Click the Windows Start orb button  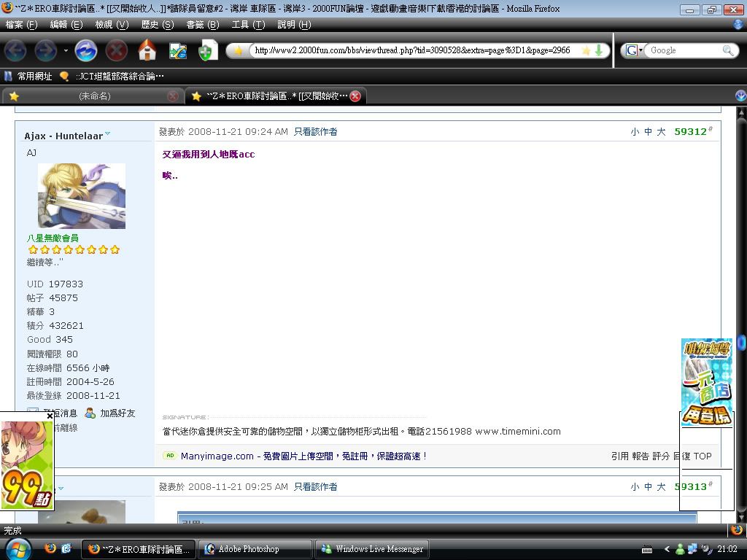click(18, 548)
